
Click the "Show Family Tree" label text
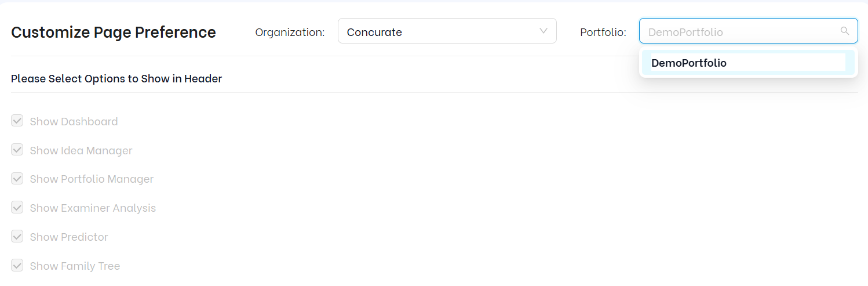tap(75, 266)
